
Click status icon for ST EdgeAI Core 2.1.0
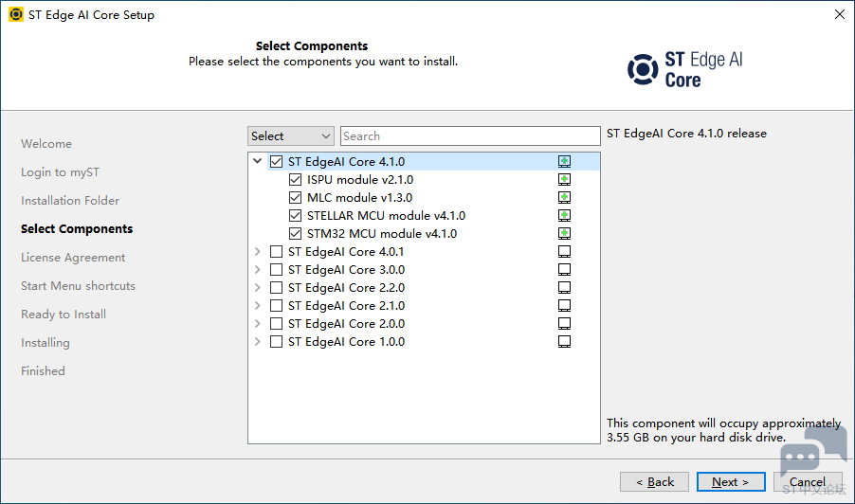tap(564, 306)
